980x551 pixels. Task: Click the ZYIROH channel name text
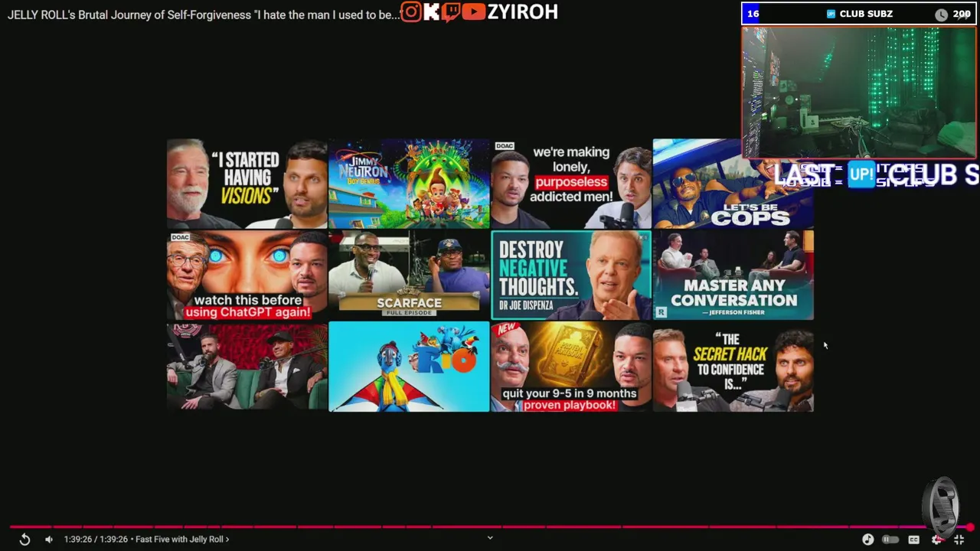[523, 11]
